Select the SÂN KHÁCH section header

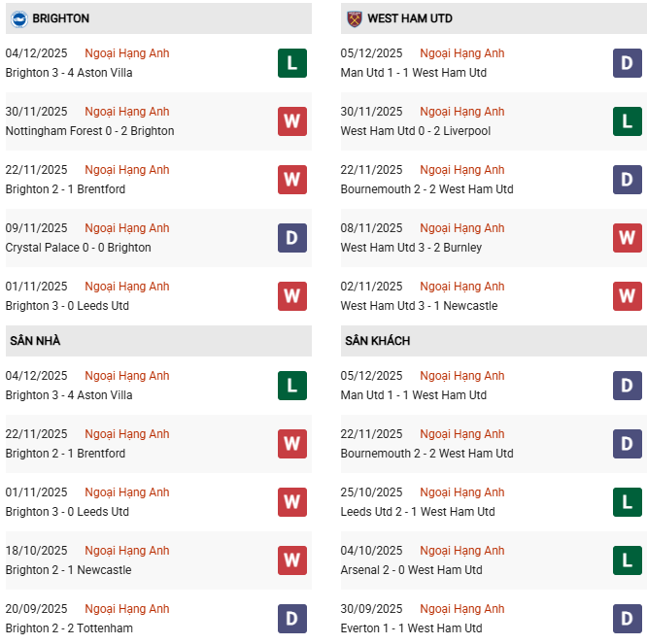tap(377, 341)
